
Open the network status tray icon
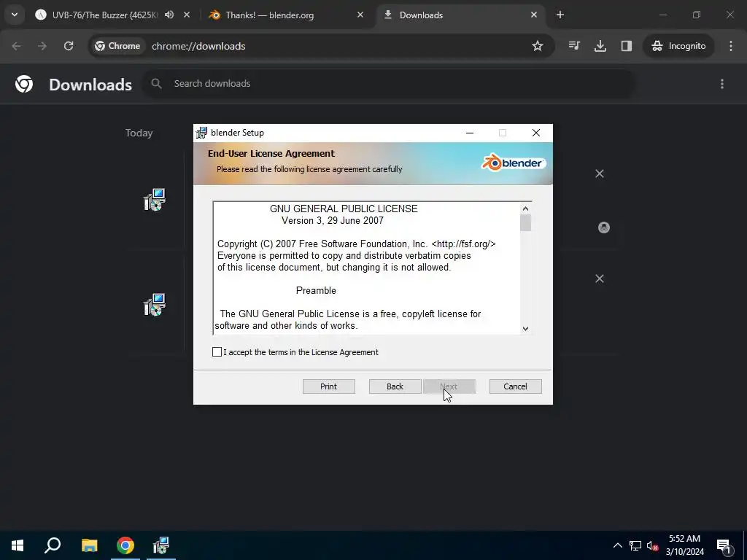[635, 545]
